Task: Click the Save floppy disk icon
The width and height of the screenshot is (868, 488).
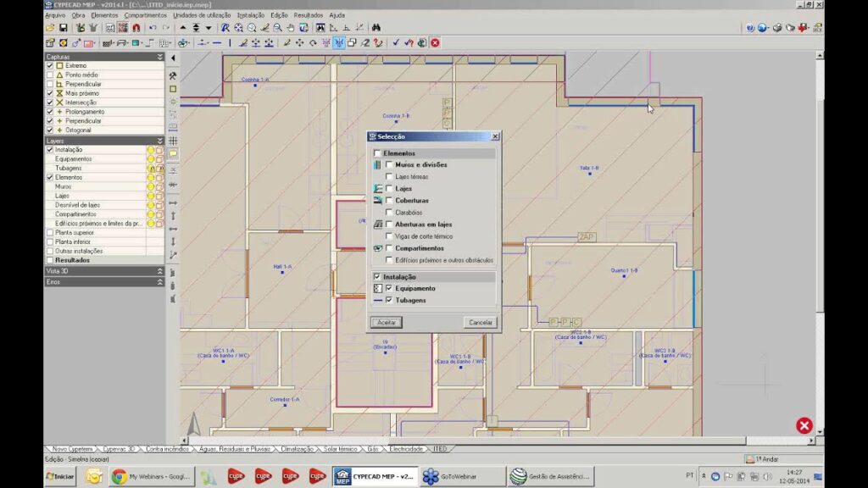Action: pos(63,28)
